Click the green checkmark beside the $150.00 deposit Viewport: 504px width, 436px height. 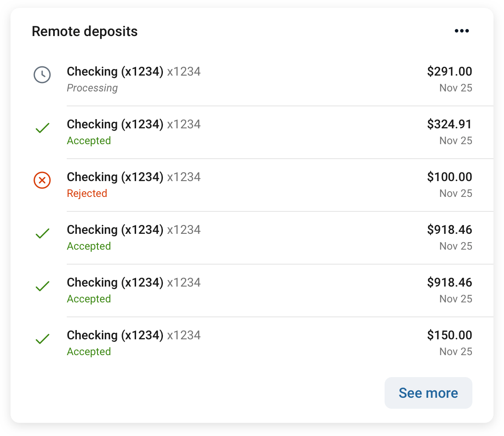point(42,339)
